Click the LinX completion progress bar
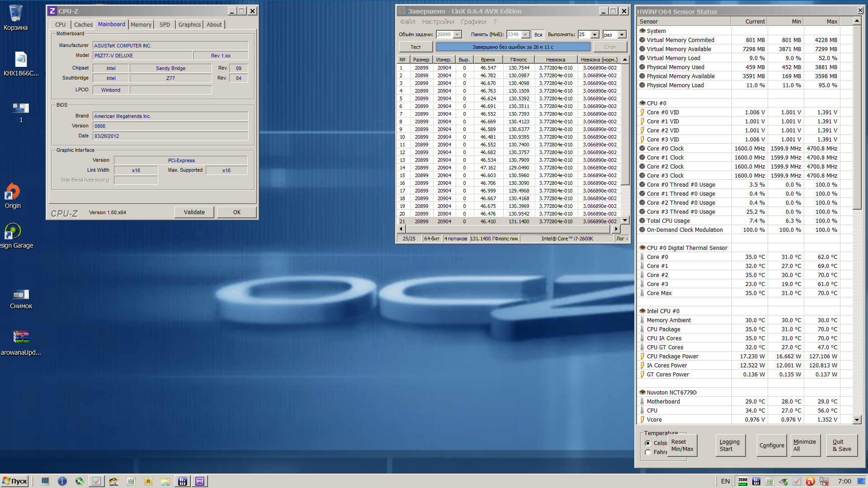This screenshot has height=488, width=868. click(513, 47)
